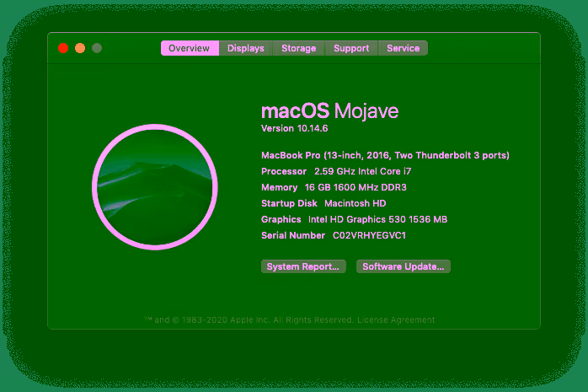Viewport: 588px width, 392px height.
Task: Open the Displays tab
Action: pyautogui.click(x=246, y=48)
